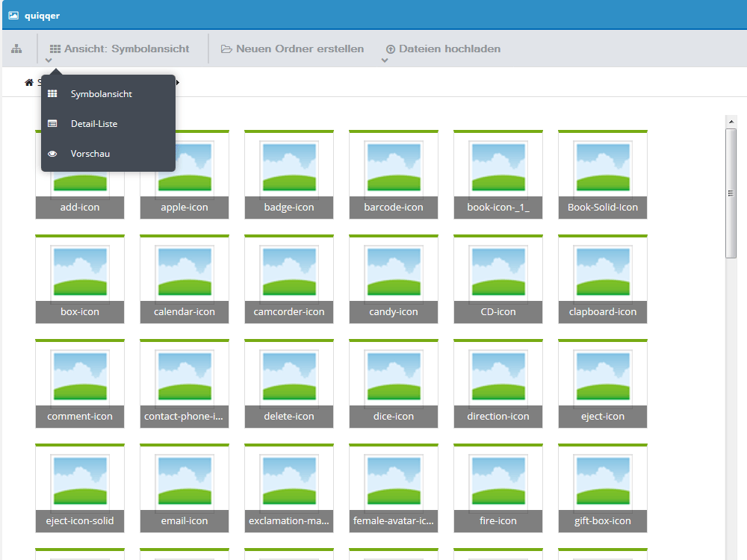
Task: Select the add-icon file label
Action: [80, 207]
